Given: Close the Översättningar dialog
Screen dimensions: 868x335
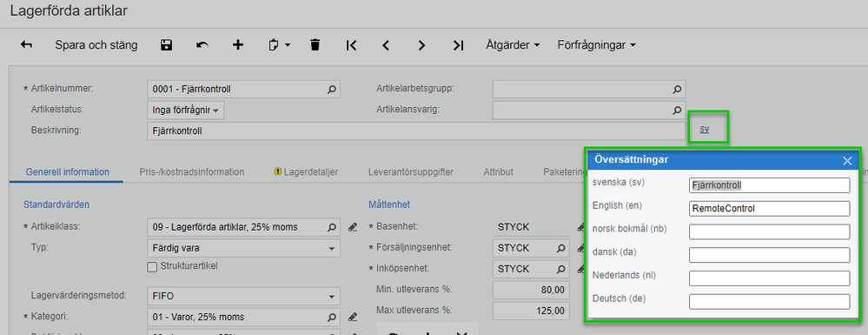Looking at the screenshot, I should (847, 161).
